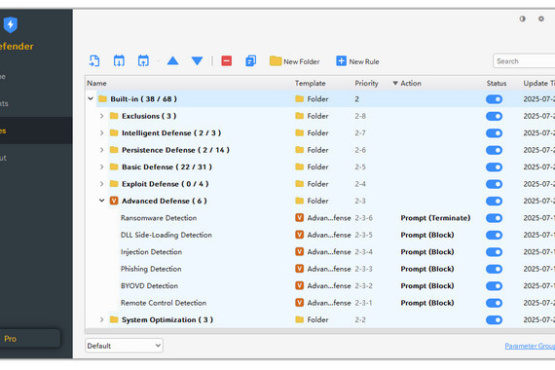Expand the System Optimization folder

coord(102,320)
